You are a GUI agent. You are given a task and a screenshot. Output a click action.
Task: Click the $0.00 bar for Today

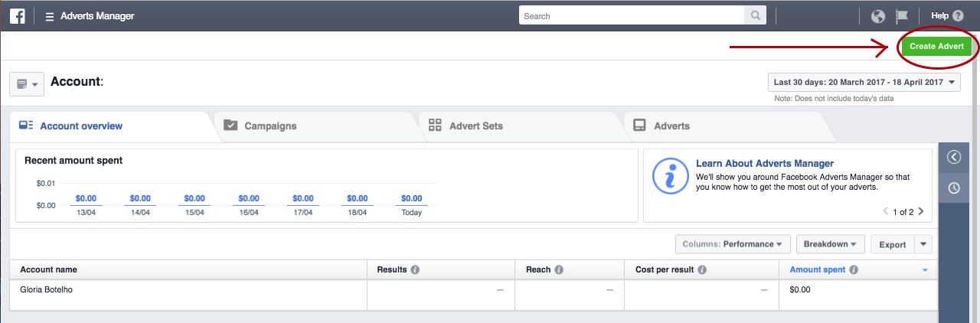click(x=412, y=199)
